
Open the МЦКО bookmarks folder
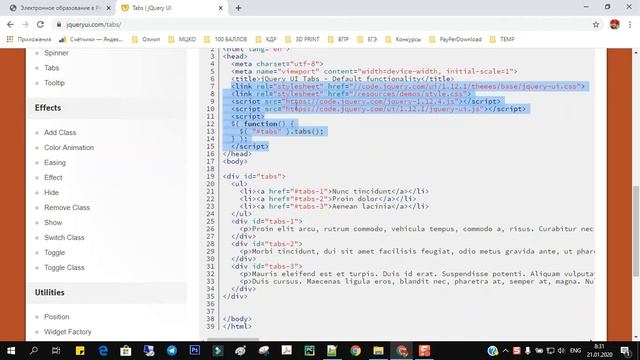tap(182, 39)
